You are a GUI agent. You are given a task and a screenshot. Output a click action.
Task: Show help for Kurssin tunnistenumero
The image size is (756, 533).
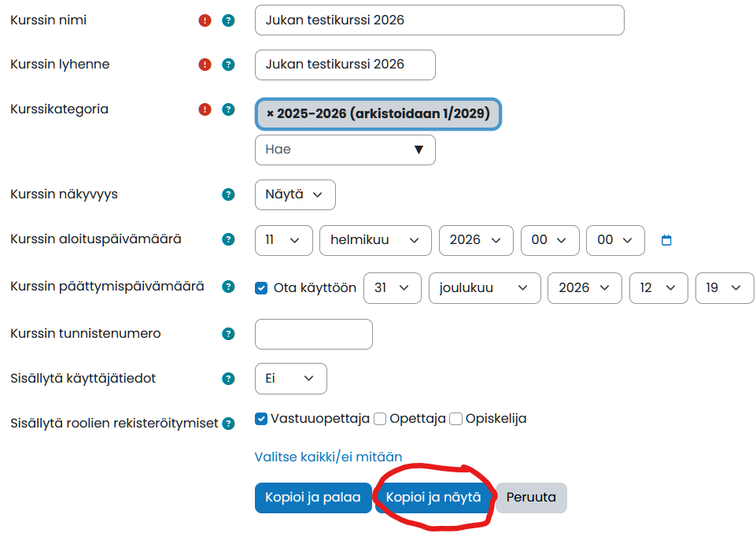(228, 334)
